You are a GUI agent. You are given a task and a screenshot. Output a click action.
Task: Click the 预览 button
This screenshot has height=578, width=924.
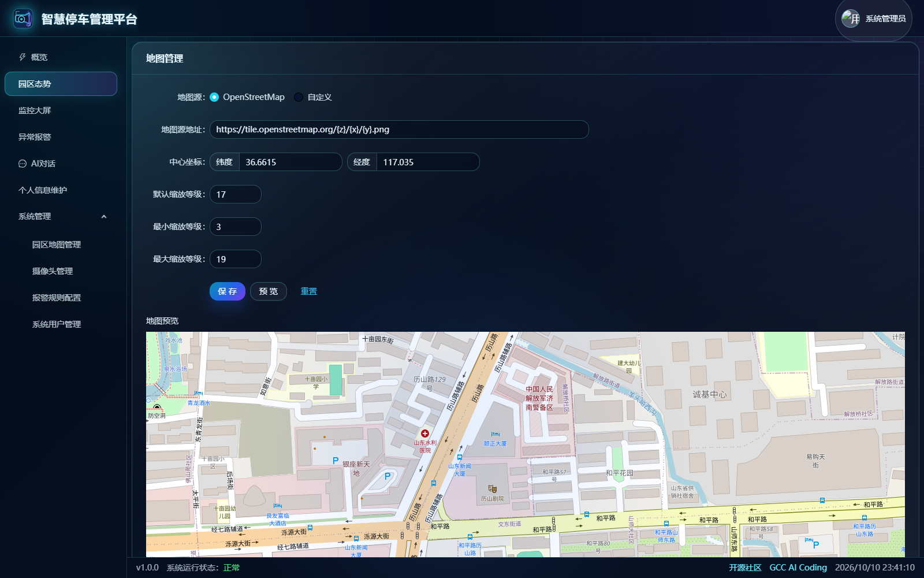[269, 291]
